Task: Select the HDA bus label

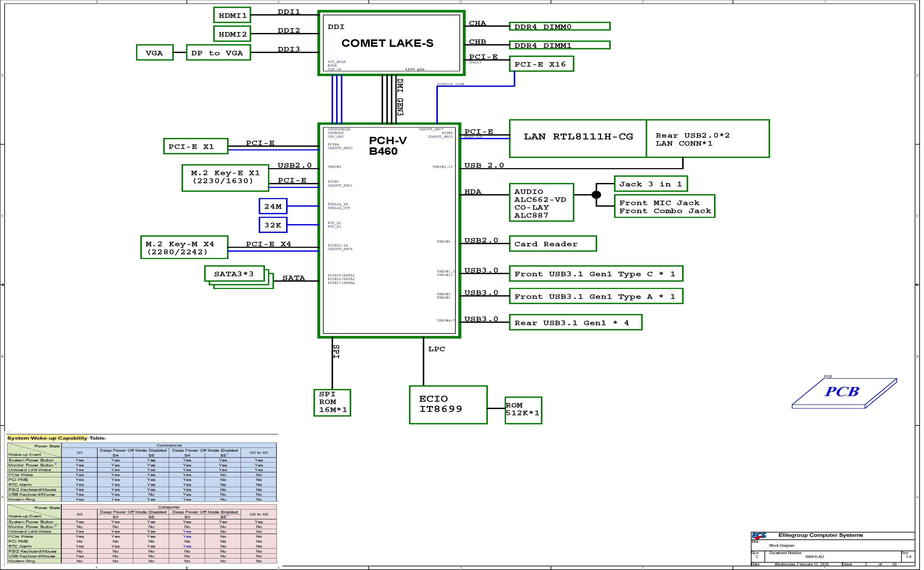Action: (473, 192)
